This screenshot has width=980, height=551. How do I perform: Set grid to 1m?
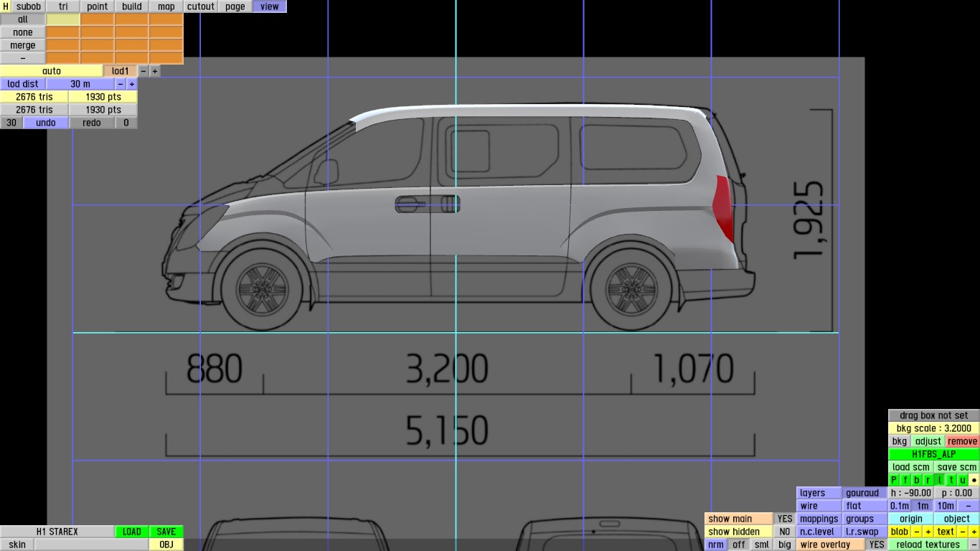[x=923, y=506]
